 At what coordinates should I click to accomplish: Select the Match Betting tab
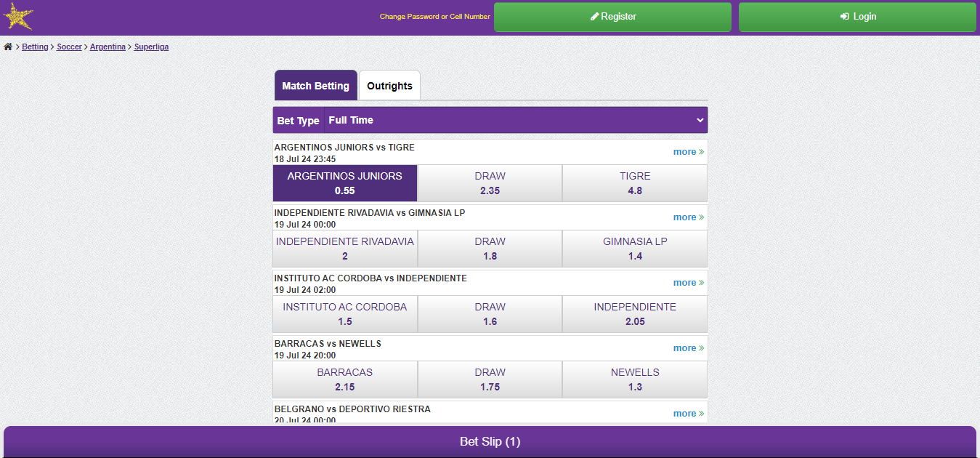click(x=315, y=86)
